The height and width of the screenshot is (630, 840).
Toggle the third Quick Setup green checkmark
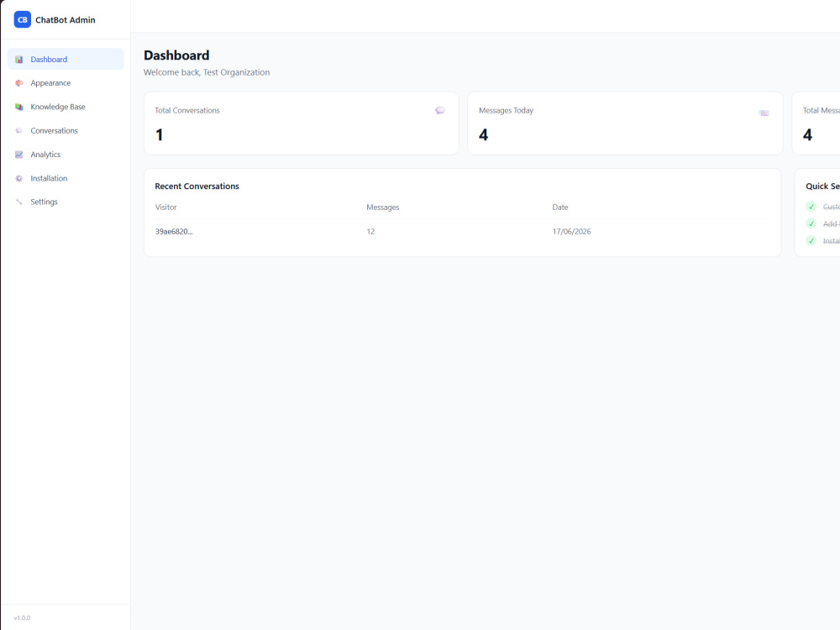click(x=811, y=241)
